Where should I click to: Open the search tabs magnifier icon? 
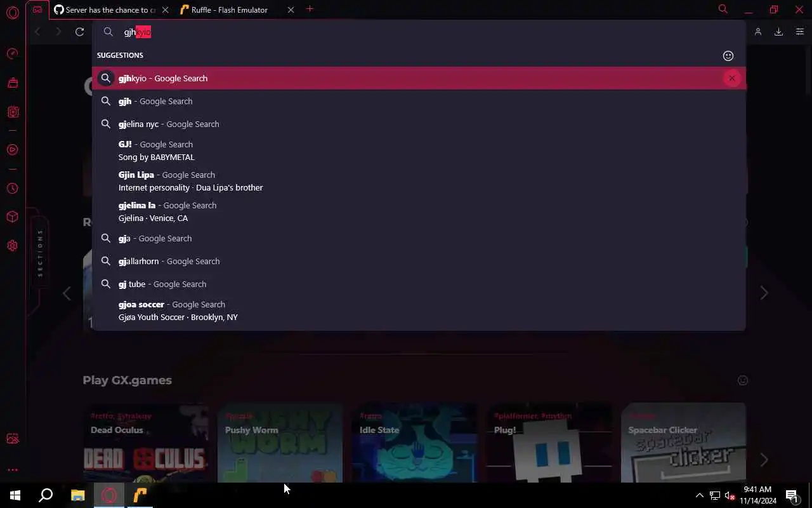pos(723,9)
